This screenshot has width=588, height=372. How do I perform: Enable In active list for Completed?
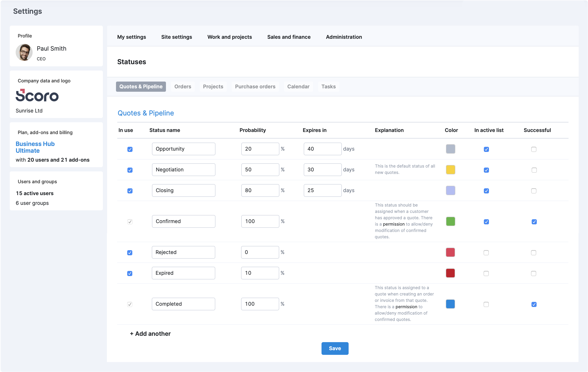[486, 304]
